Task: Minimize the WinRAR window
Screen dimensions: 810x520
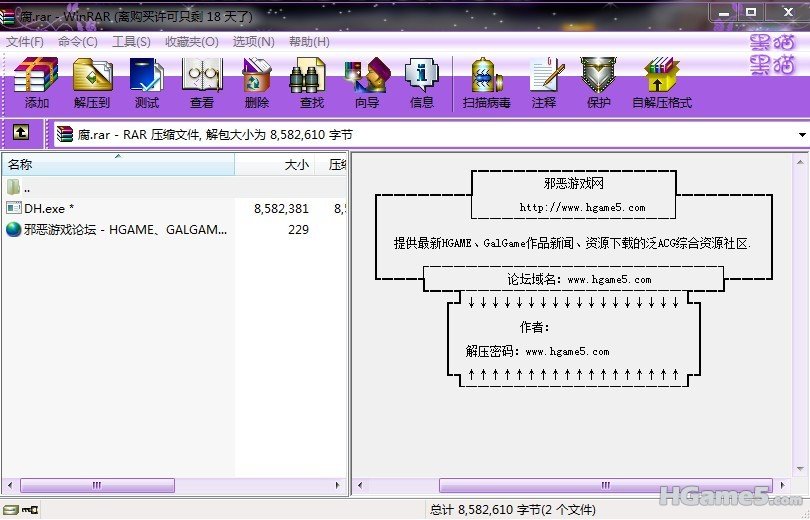Action: tap(724, 12)
